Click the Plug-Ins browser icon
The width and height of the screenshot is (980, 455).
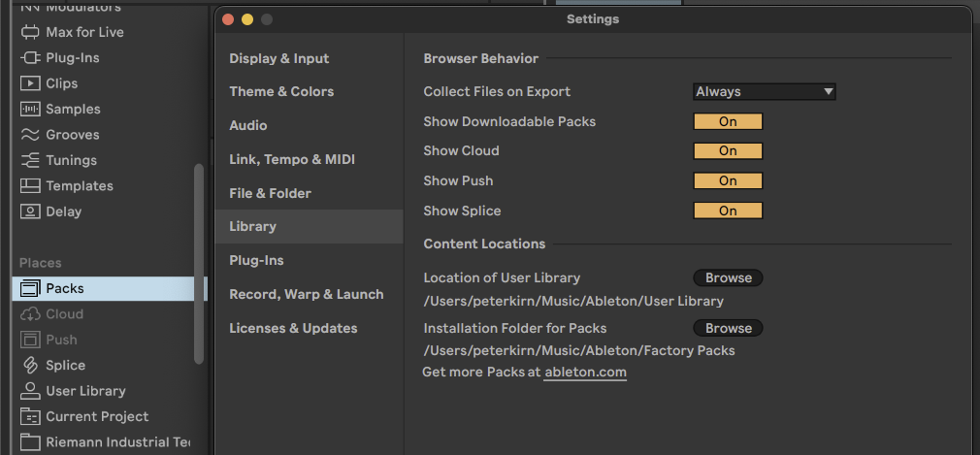[x=30, y=58]
